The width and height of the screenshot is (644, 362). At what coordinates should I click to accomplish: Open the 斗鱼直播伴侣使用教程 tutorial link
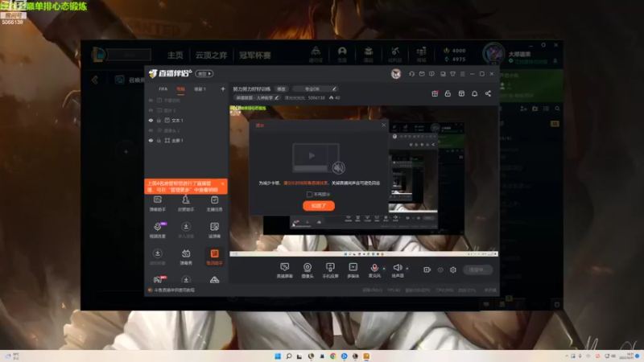coord(175,290)
